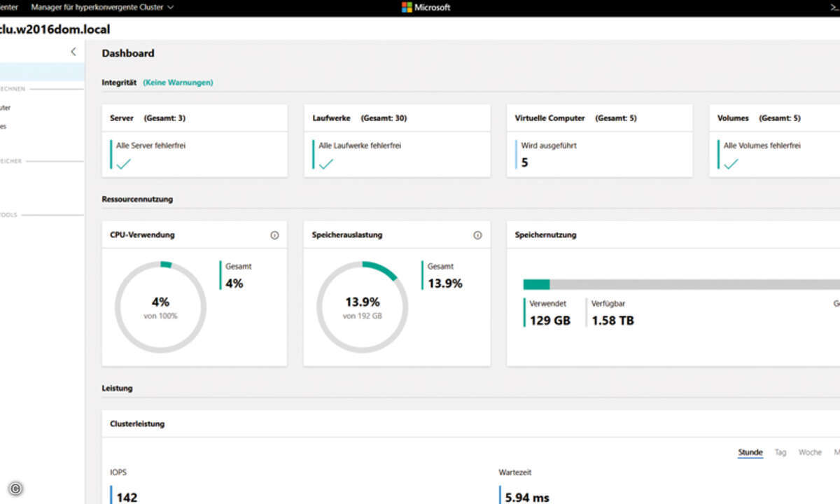The image size is (840, 504).
Task: Click the Alle Laufwerke fehlerfrei status
Action: pos(360,146)
